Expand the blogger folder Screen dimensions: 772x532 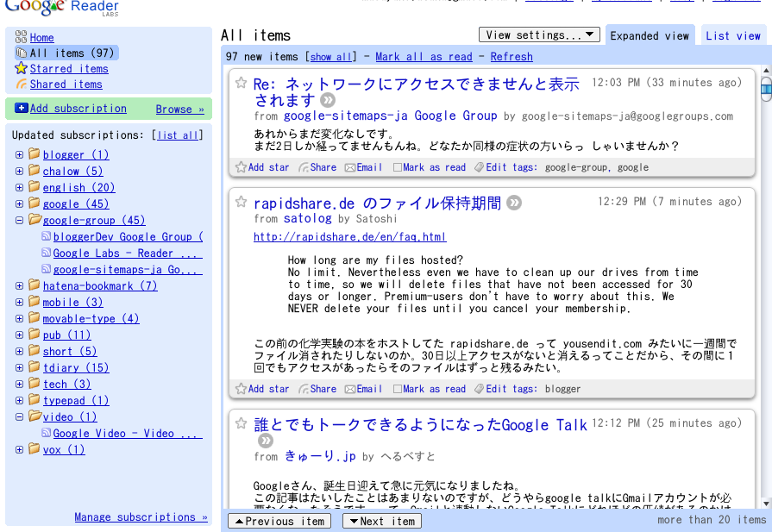[x=19, y=154]
